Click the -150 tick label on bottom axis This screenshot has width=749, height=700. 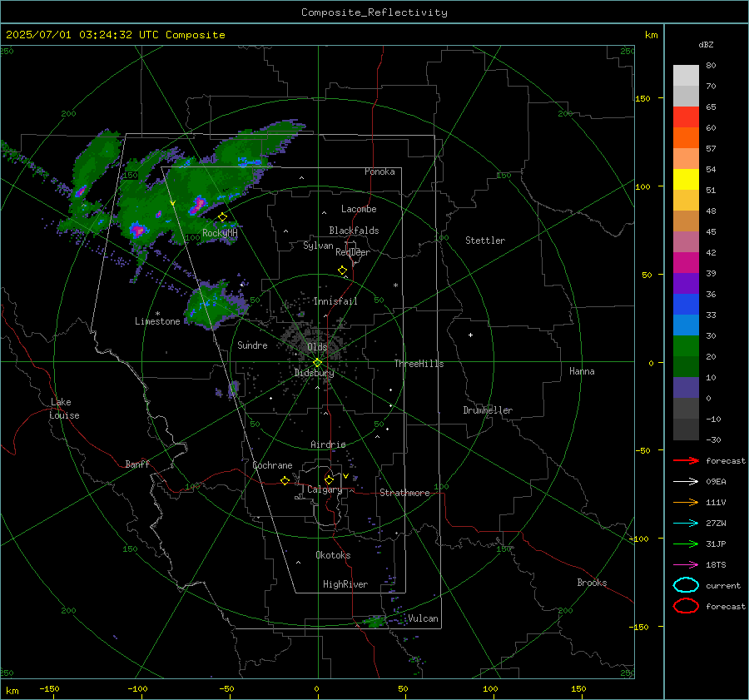pos(49,688)
